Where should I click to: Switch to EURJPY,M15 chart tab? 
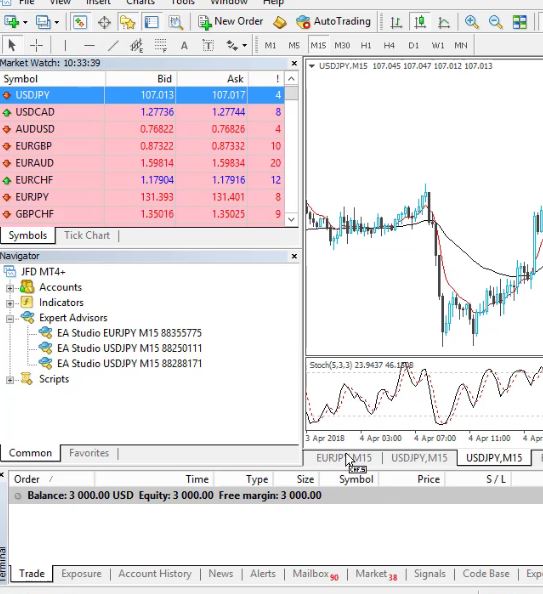[x=344, y=458]
